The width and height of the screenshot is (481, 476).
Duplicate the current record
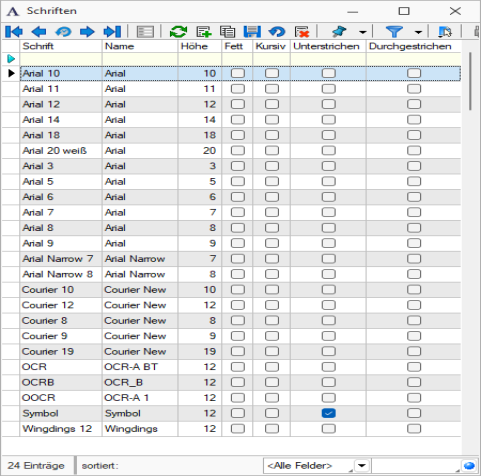click(x=228, y=32)
